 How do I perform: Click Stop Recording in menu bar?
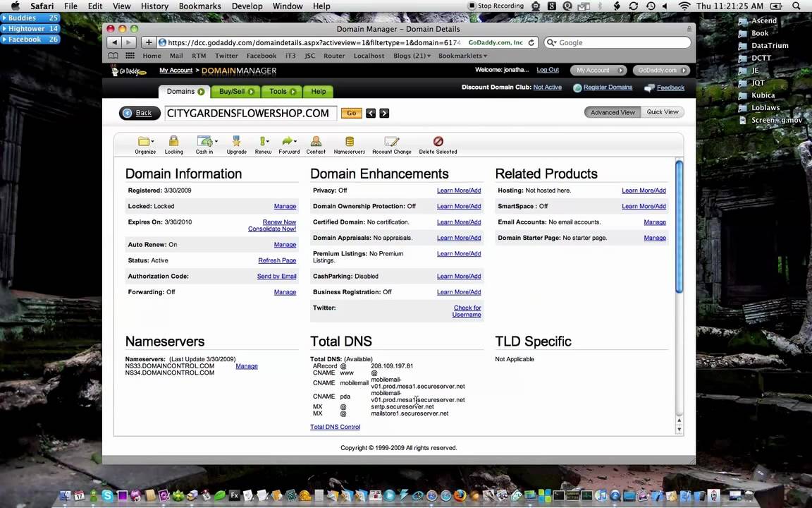tap(496, 6)
